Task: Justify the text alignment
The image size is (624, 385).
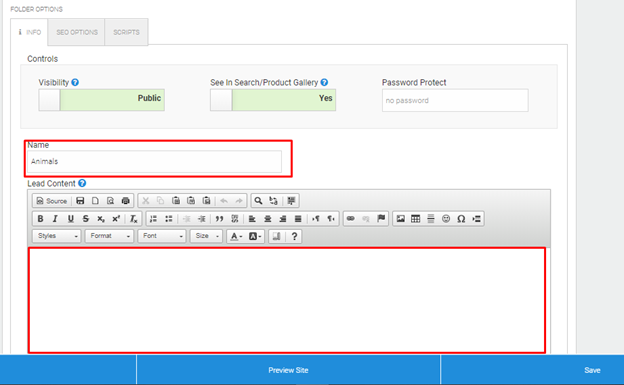Action: [x=298, y=219]
